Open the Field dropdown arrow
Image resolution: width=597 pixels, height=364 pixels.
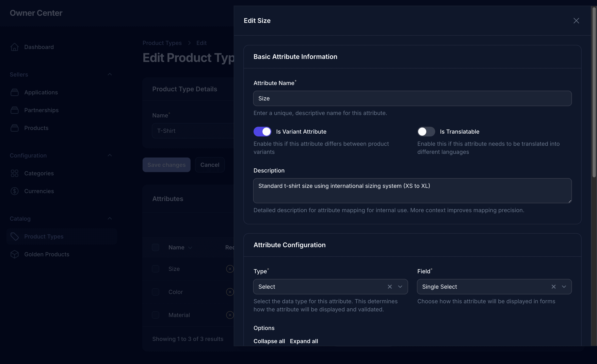pos(564,287)
